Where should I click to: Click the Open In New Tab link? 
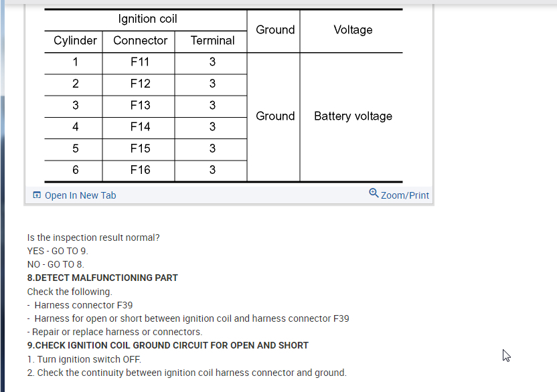point(80,195)
